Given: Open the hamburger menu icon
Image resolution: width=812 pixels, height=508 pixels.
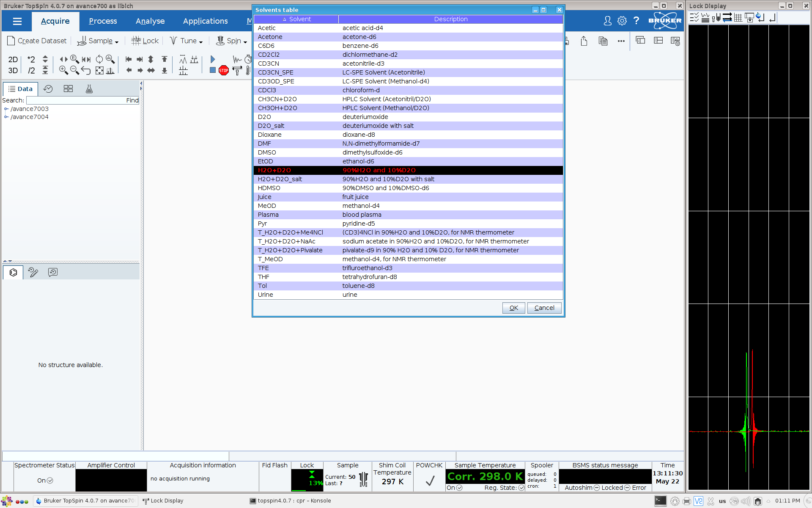Looking at the screenshot, I should point(17,21).
